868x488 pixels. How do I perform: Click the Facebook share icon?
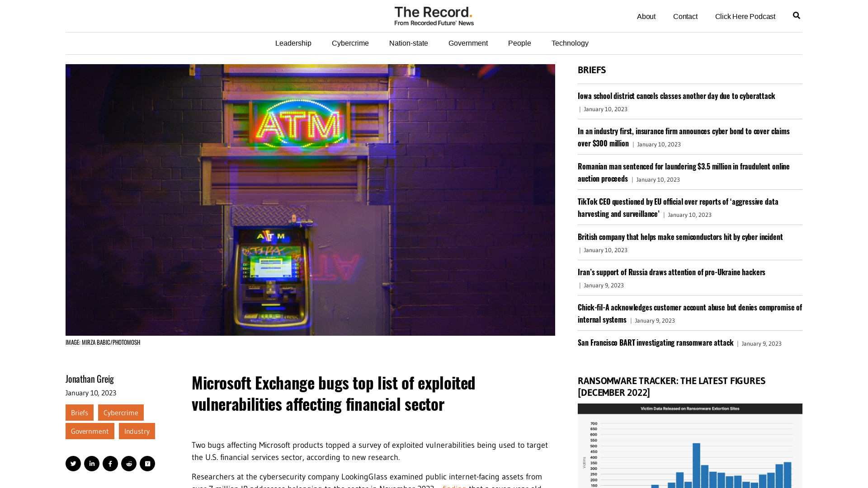(110, 464)
